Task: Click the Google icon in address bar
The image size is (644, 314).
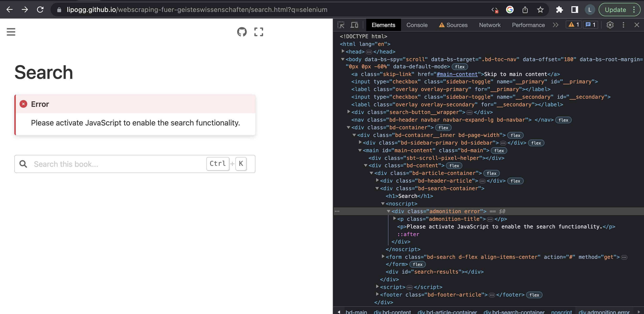Action: (x=510, y=10)
